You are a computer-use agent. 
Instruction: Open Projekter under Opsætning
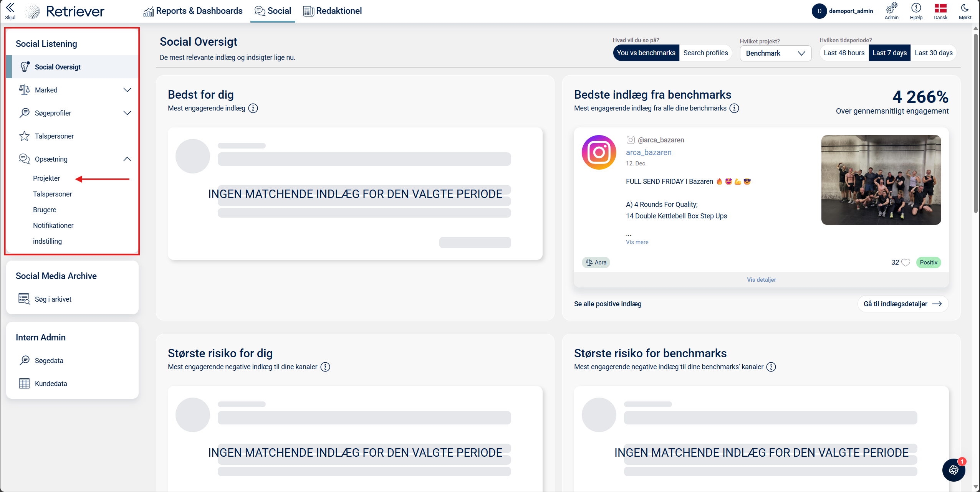tap(46, 178)
